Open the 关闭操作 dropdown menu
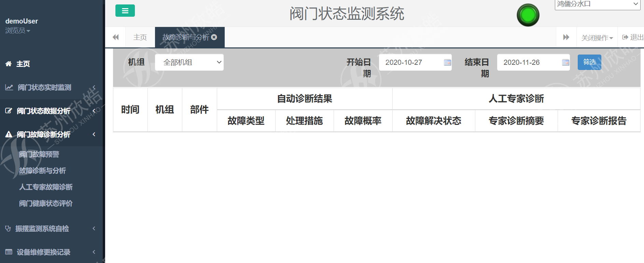Screen dimensions: 644x263 point(597,38)
